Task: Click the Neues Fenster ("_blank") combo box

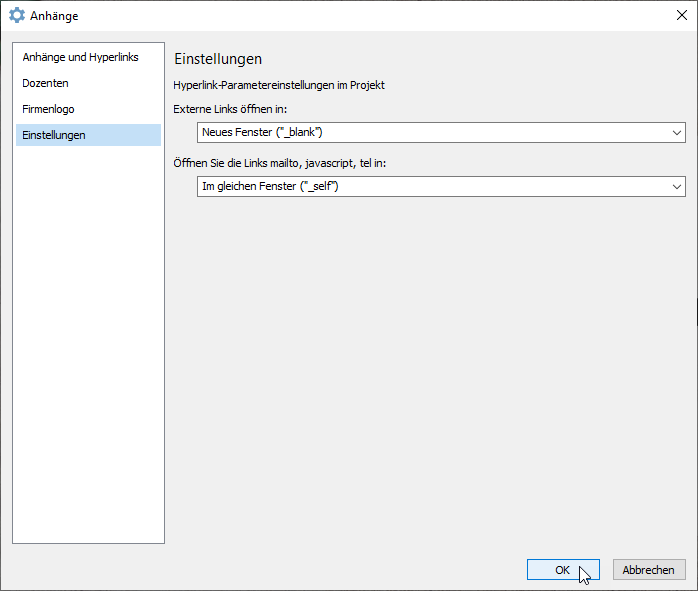Action: [430, 133]
